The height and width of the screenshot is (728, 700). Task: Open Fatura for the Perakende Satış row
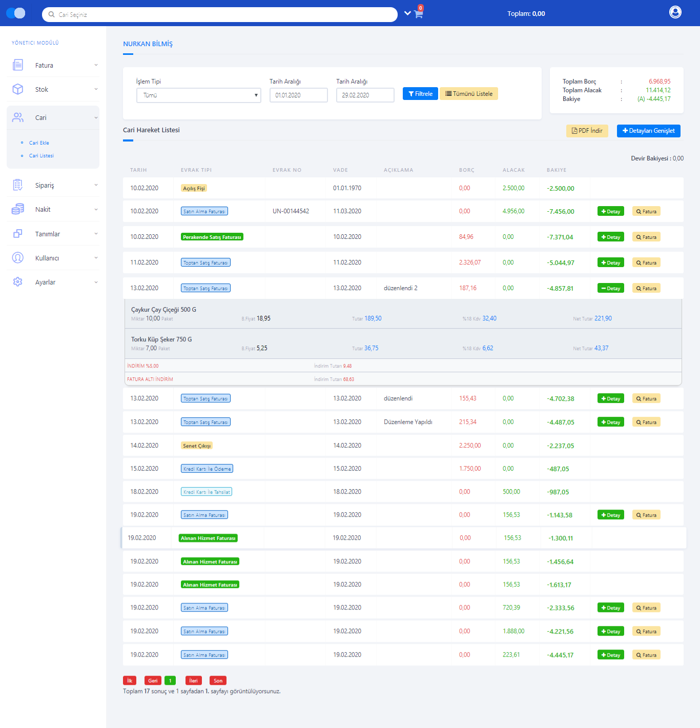pos(646,237)
